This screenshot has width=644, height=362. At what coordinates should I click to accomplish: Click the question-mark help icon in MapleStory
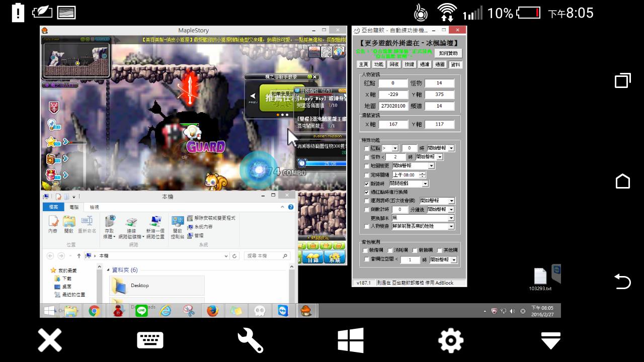tap(339, 51)
